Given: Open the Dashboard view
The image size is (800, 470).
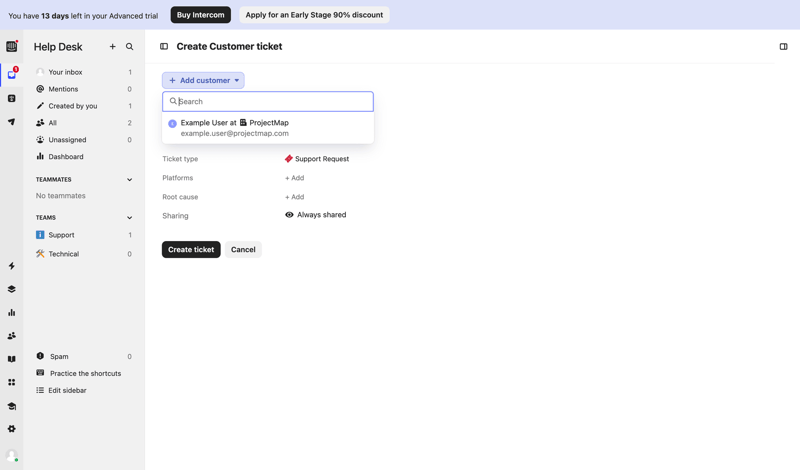Looking at the screenshot, I should point(84,157).
